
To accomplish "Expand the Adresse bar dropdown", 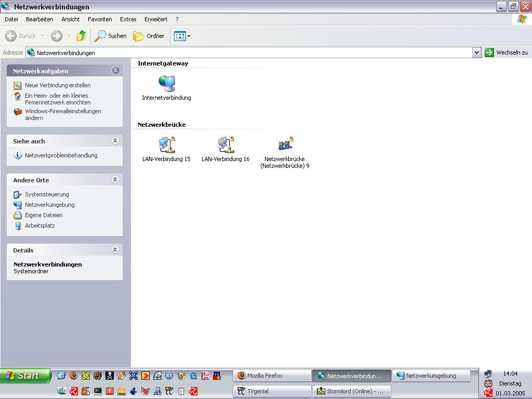I will 477,52.
